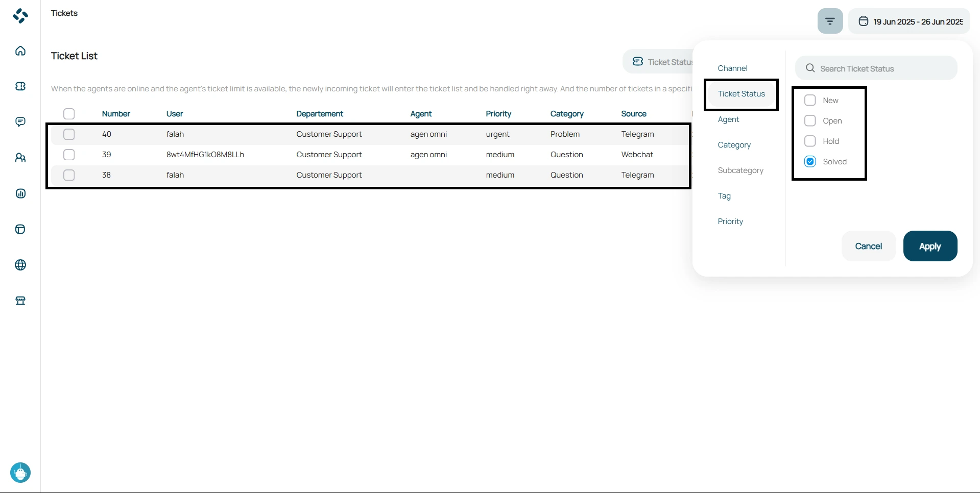Click the Apply button
Viewport: 980px width, 493px height.
930,246
